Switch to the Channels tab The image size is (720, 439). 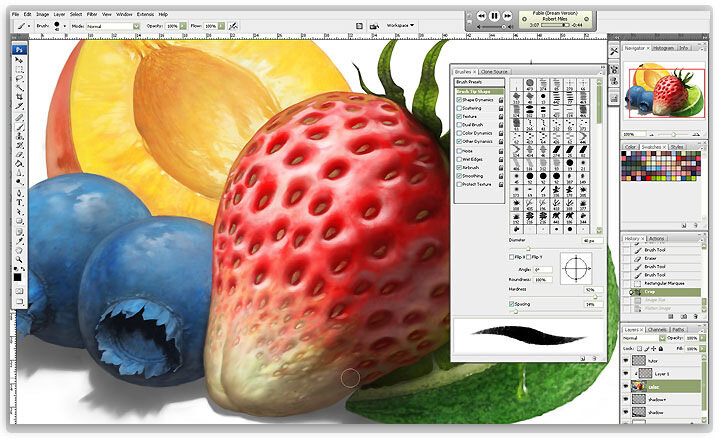coord(657,329)
